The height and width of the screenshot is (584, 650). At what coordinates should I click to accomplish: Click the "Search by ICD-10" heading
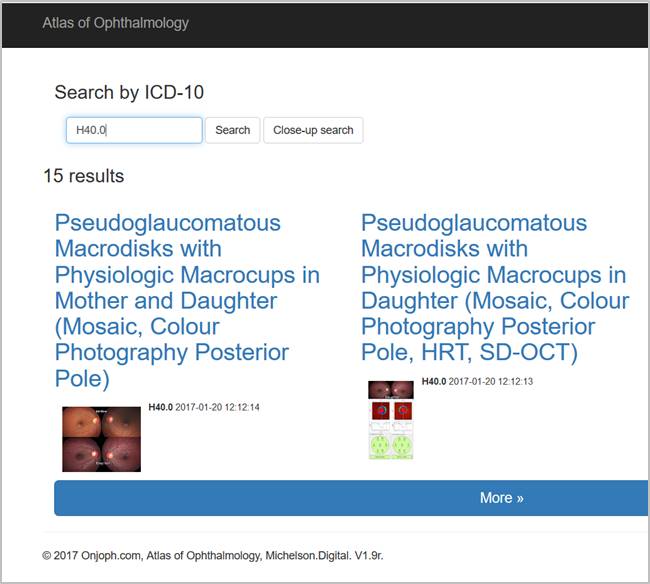[x=129, y=92]
